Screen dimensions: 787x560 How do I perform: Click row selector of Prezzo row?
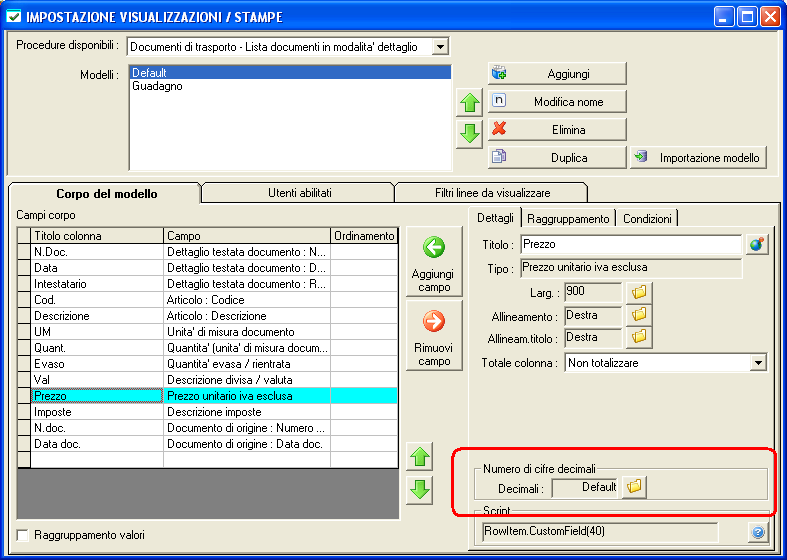pos(24,396)
